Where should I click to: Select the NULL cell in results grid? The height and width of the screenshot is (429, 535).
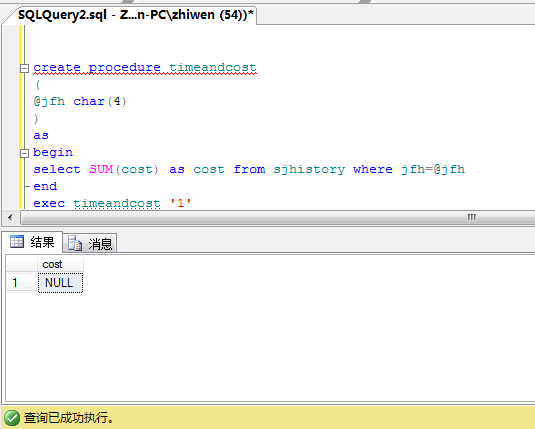click(x=60, y=283)
